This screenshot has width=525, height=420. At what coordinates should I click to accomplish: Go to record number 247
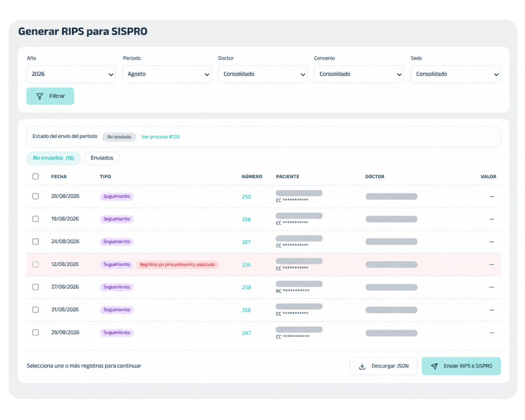[x=247, y=333]
